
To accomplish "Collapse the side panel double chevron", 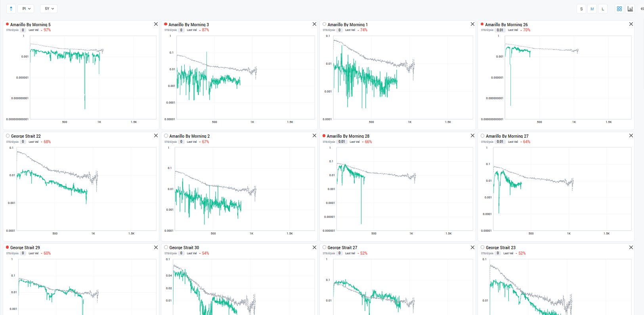I will point(642,9).
